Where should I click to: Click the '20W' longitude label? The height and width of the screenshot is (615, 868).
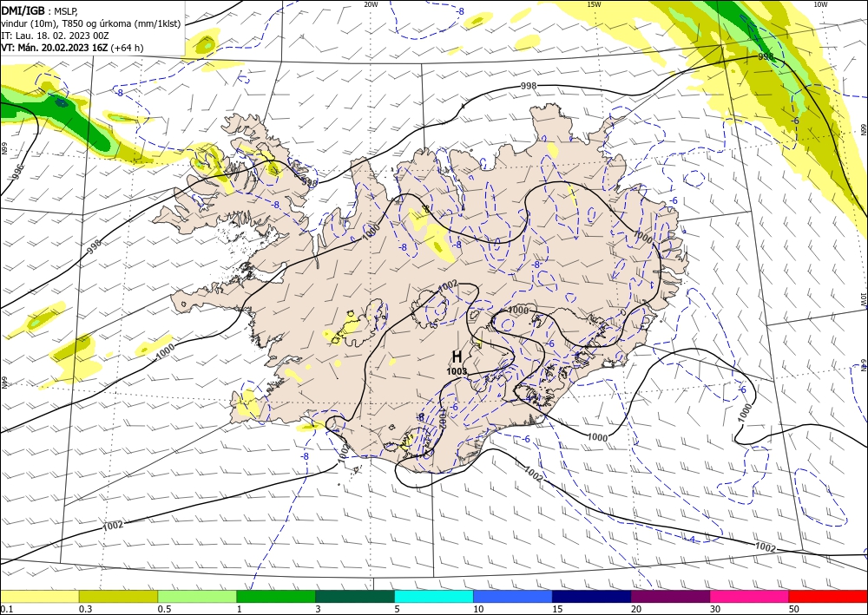coord(371,4)
